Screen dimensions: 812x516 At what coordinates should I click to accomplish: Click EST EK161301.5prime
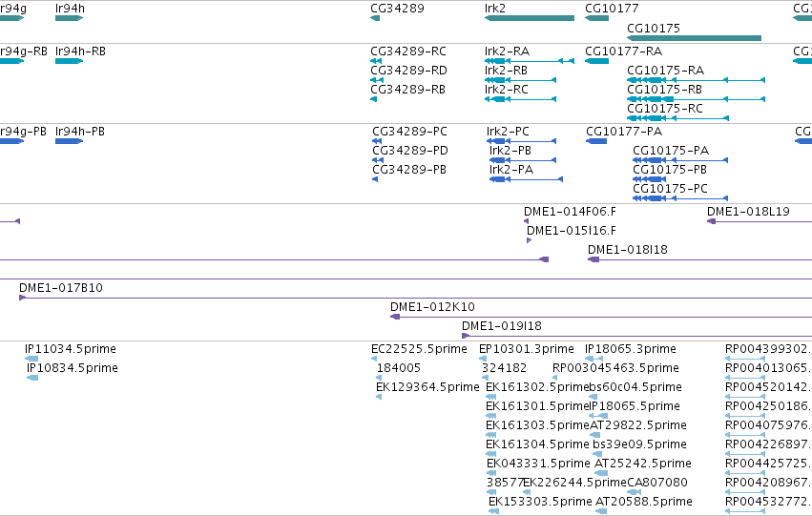pyautogui.click(x=537, y=407)
